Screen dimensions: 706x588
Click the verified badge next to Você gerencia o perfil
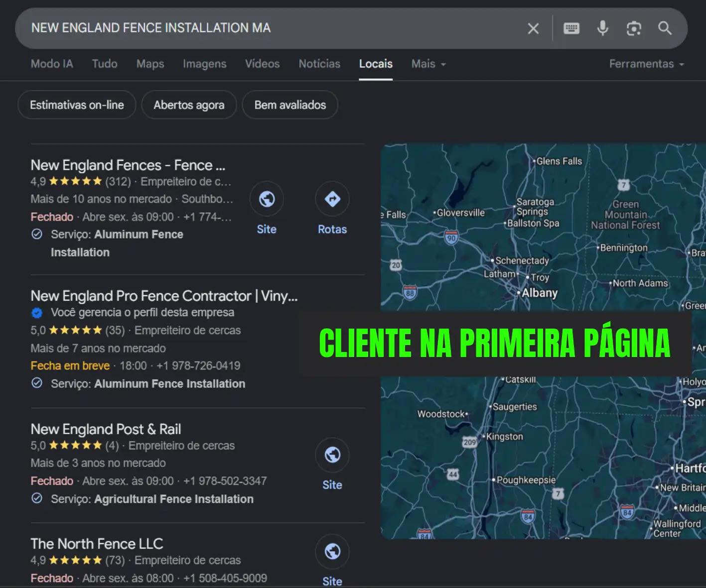37,313
